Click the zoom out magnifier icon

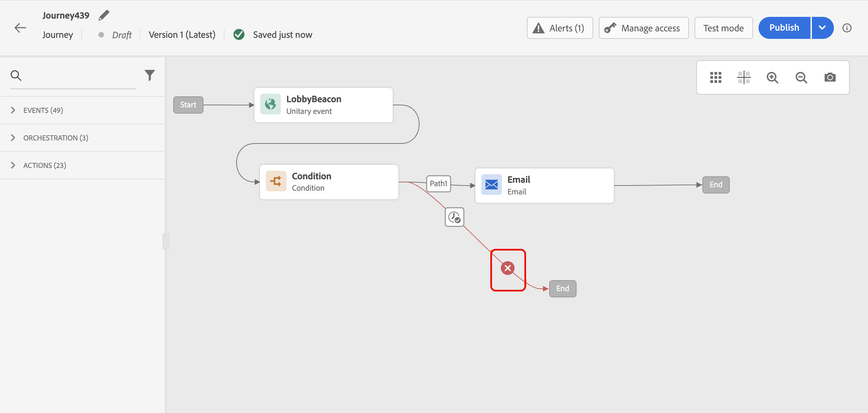tap(801, 77)
